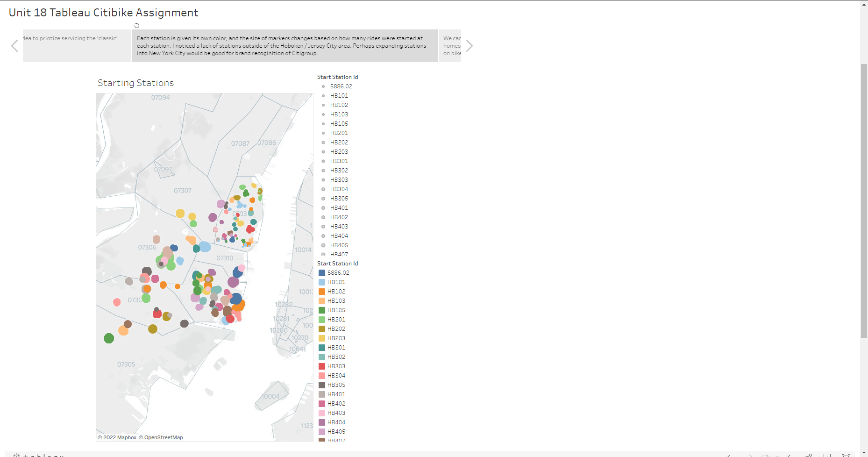Choose the HB405 lavender legend swatch
This screenshot has height=457, width=868.
coord(322,432)
